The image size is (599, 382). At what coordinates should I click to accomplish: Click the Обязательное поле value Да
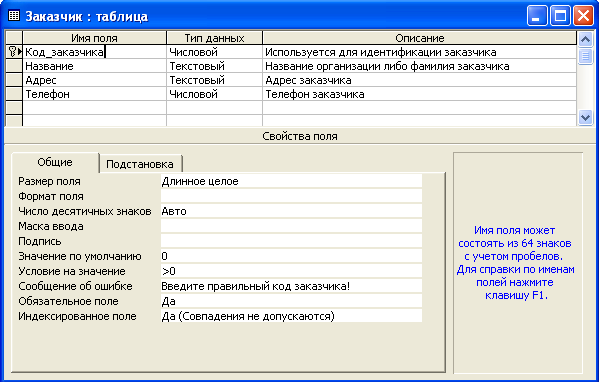(x=291, y=301)
